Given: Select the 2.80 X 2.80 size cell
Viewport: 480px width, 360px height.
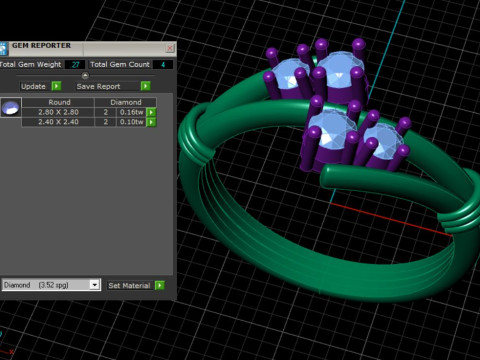Looking at the screenshot, I should click(x=58, y=112).
